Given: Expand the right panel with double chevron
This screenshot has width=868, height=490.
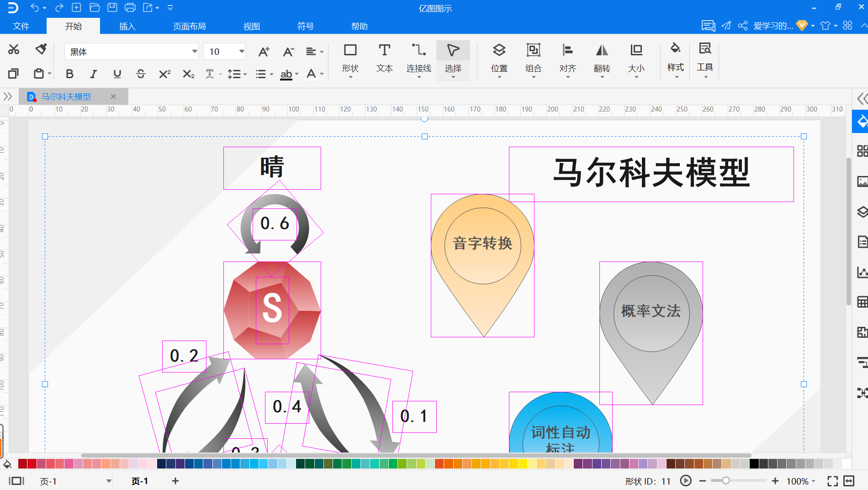Looking at the screenshot, I should point(862,99).
